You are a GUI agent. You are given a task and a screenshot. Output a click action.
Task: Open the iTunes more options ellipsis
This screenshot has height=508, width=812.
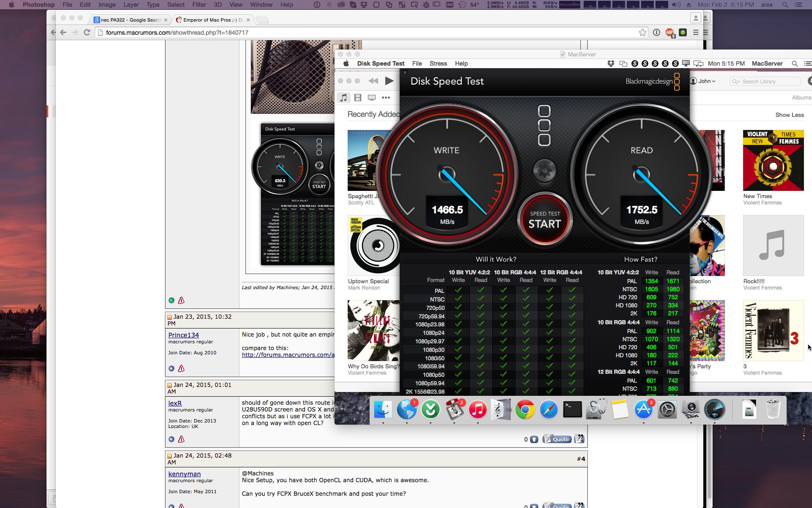(x=386, y=98)
